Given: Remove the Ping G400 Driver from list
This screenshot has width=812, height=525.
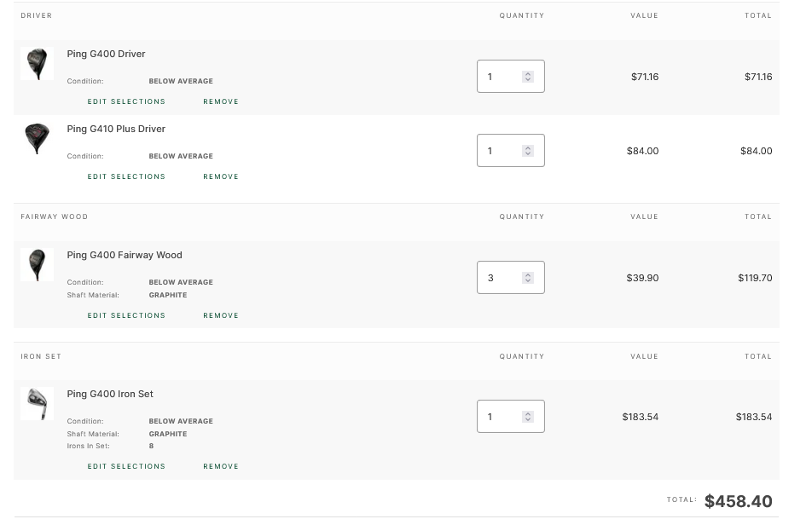Looking at the screenshot, I should [x=221, y=101].
